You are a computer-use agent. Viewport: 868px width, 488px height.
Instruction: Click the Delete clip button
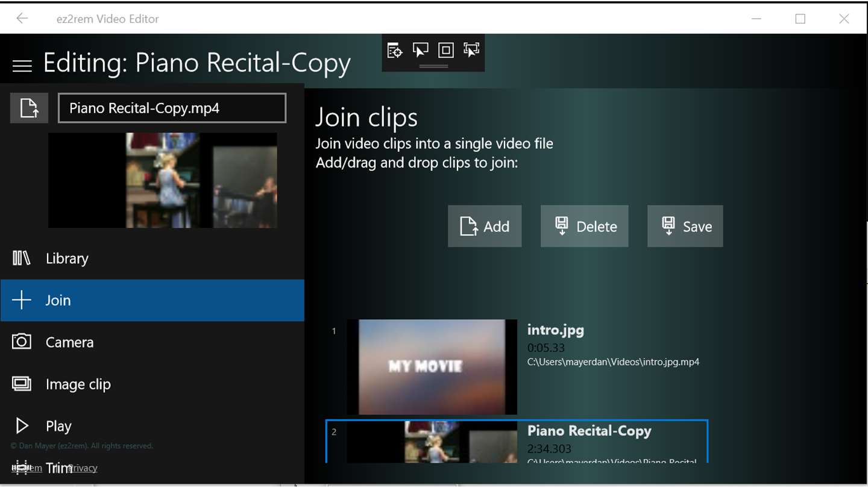pyautogui.click(x=585, y=227)
